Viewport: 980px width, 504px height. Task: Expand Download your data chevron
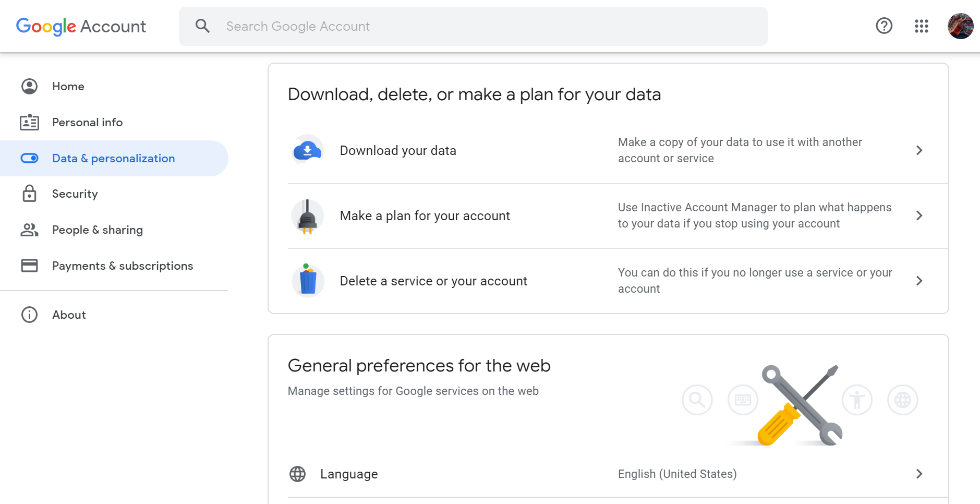[x=919, y=150]
